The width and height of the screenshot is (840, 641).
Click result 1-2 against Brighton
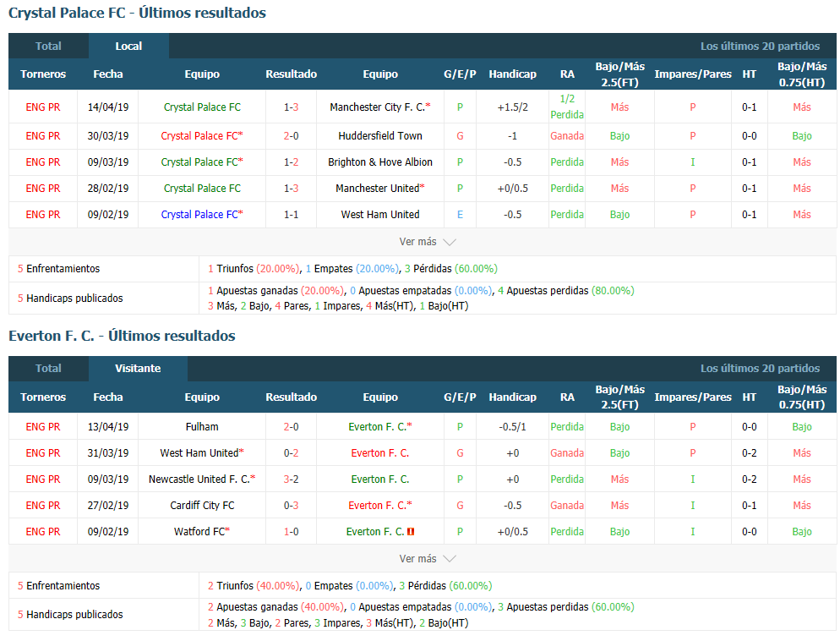pos(291,162)
